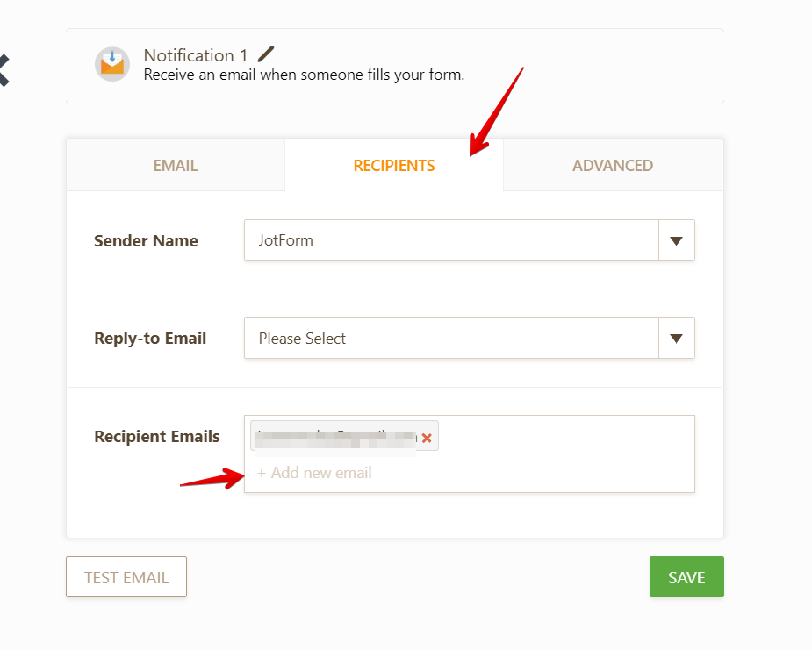Focus the Add new email field
This screenshot has width=812, height=650.
[314, 473]
